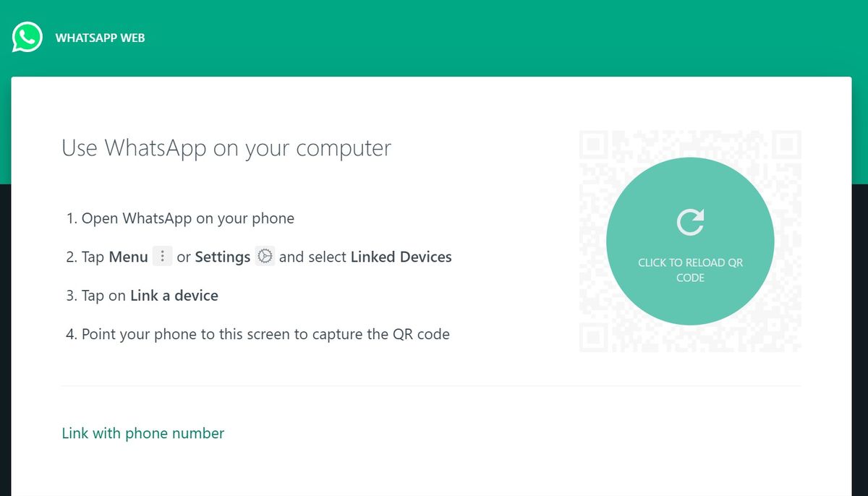Click the Settings gear icon in step 2

(x=265, y=256)
